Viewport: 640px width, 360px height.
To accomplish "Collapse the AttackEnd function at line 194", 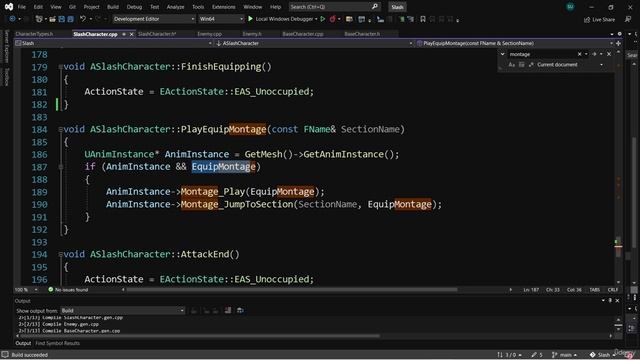I will (x=60, y=254).
